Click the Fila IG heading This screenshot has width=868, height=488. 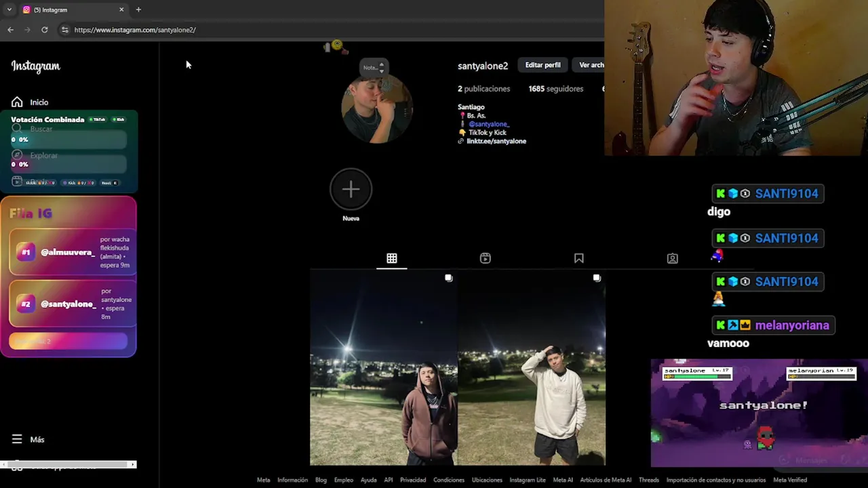click(x=31, y=213)
